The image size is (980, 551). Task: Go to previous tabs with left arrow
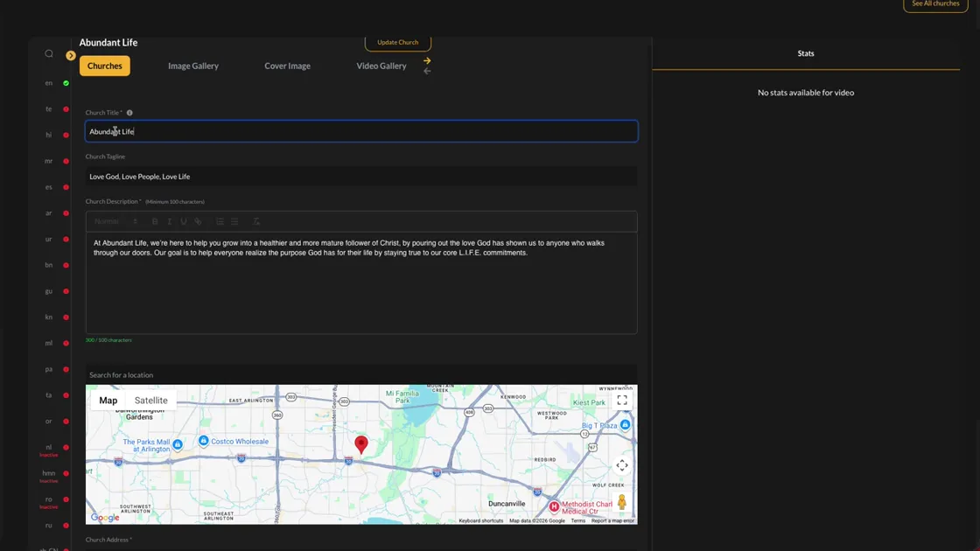(427, 71)
